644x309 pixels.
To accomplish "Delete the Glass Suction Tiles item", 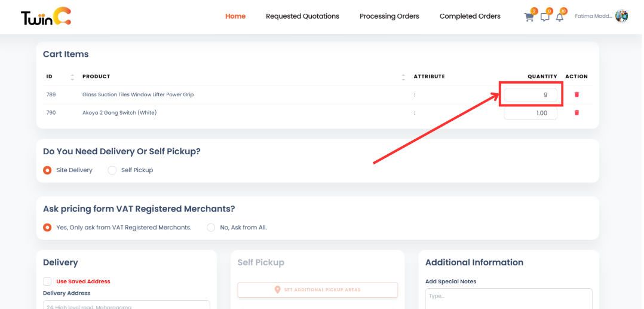I will click(x=576, y=94).
